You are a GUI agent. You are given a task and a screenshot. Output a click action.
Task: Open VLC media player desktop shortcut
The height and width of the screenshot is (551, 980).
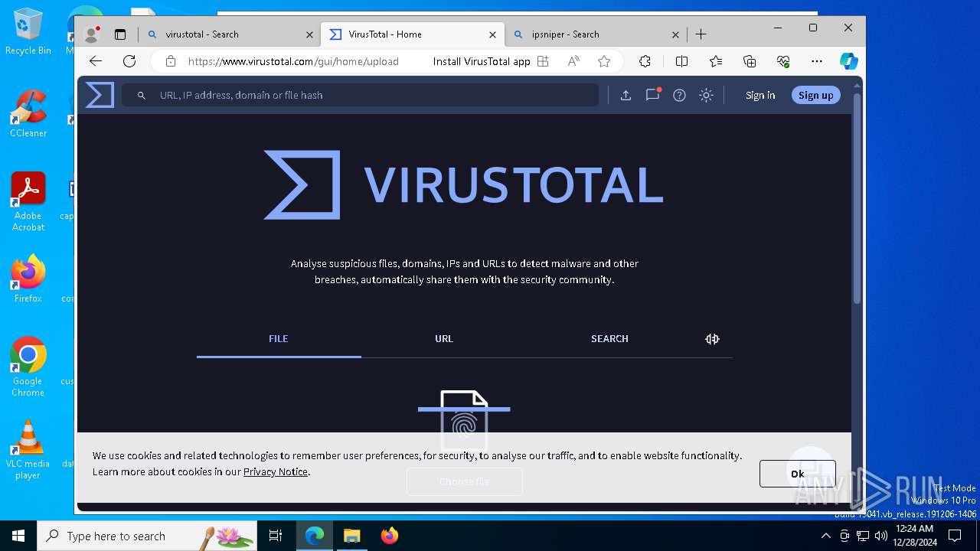coord(28,450)
